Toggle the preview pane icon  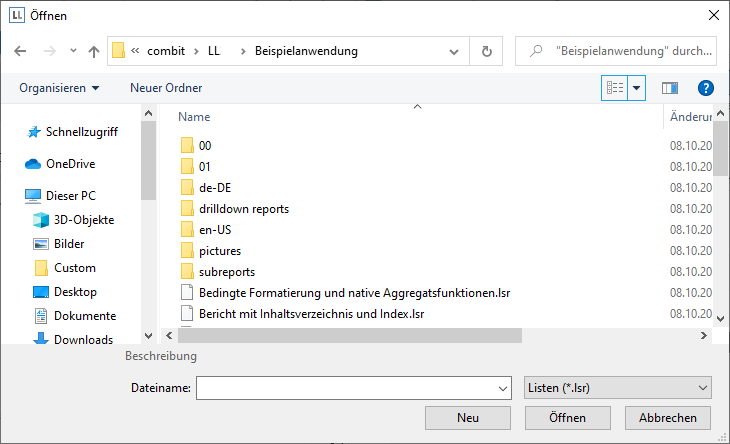670,88
